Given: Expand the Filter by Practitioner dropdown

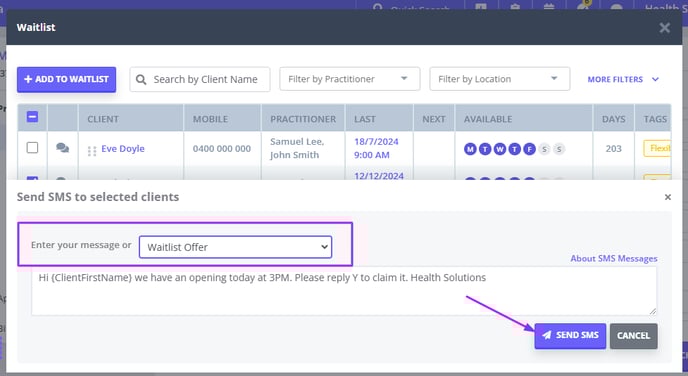Looking at the screenshot, I should coord(350,79).
